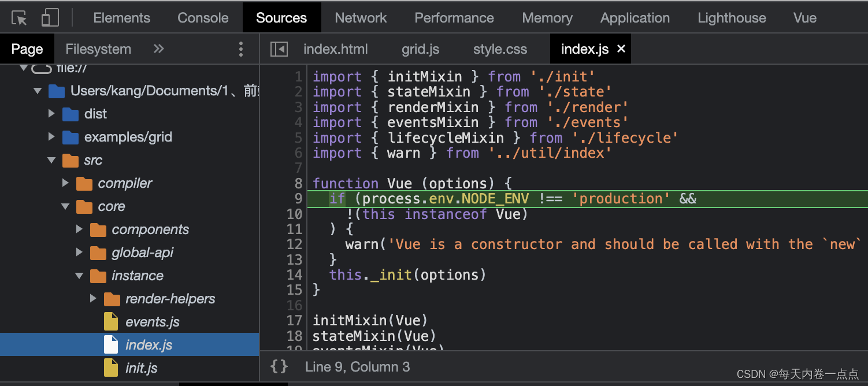The width and height of the screenshot is (868, 386).
Task: Open the Console tab
Action: click(x=203, y=18)
